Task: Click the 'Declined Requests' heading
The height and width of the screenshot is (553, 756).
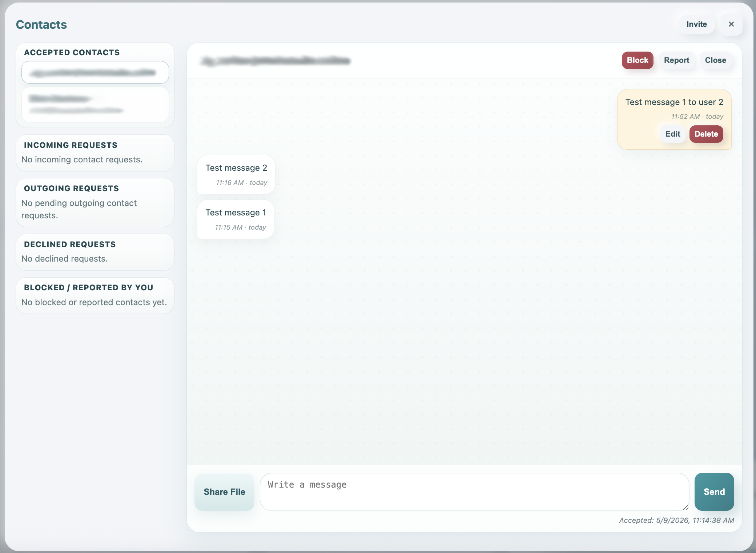Action: (70, 245)
